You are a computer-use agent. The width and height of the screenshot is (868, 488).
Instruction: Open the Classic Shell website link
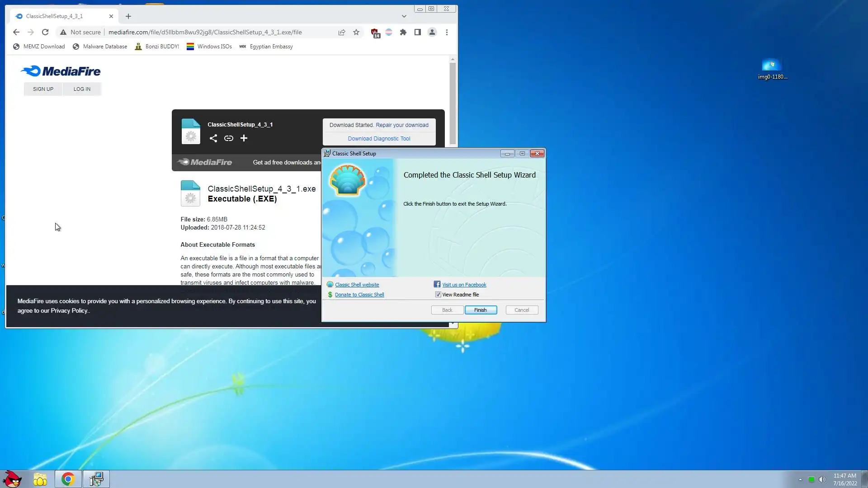(357, 285)
